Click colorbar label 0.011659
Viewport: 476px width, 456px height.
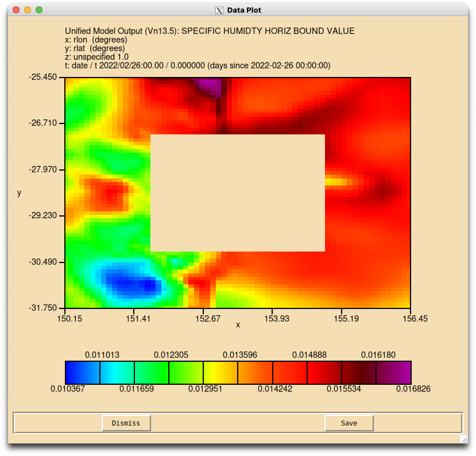point(137,389)
